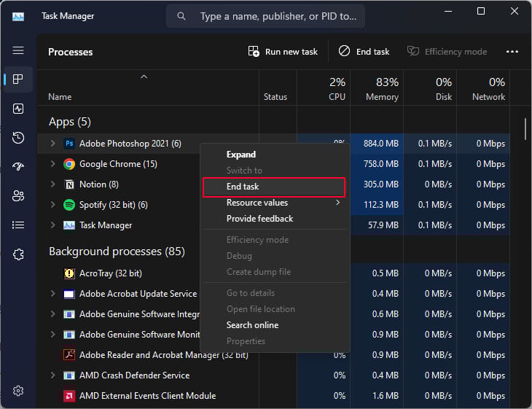Open the Startup apps sidebar icon
Viewport: 532px width, 409px height.
[18, 166]
